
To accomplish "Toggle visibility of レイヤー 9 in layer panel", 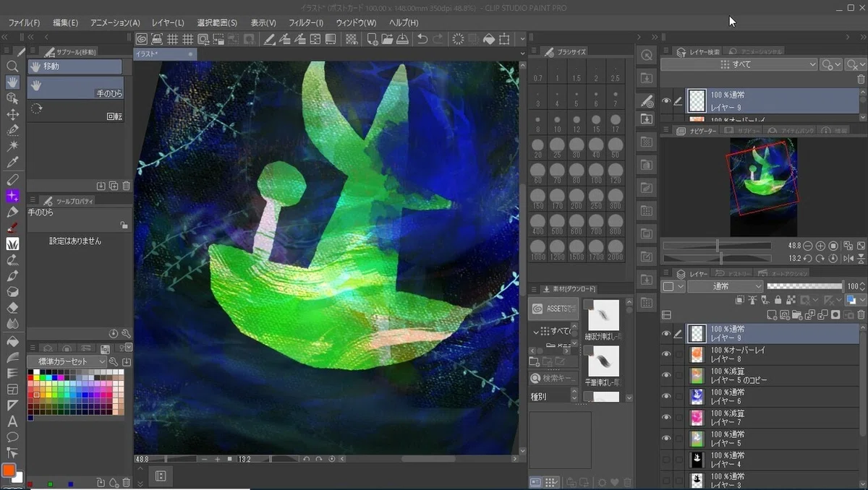I will coord(666,333).
